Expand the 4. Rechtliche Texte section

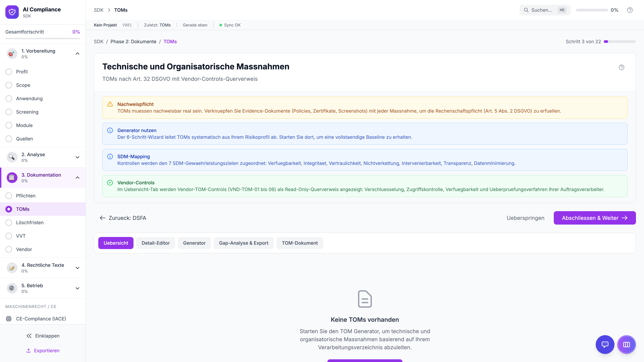(77, 268)
